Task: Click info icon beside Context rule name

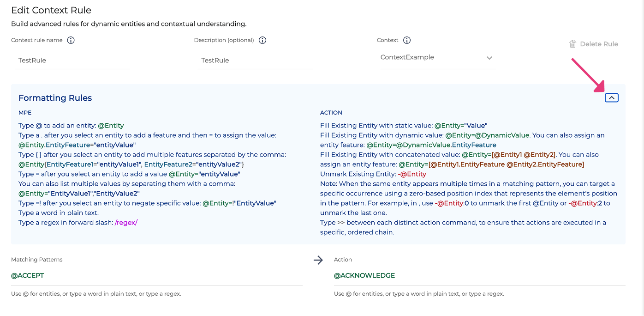Action: 71,40
